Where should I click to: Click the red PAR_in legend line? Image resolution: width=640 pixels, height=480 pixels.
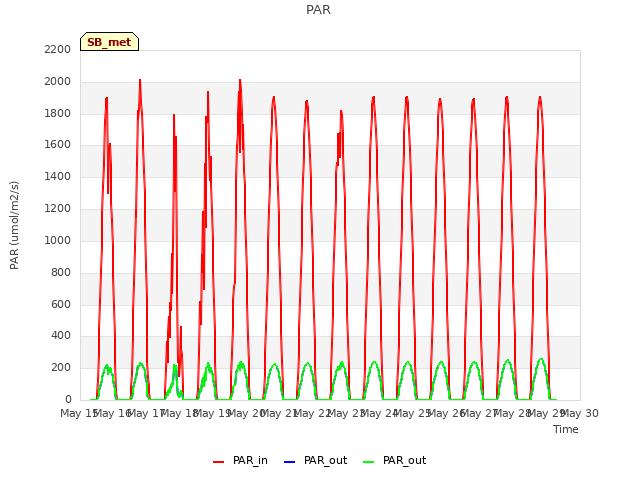coord(218,462)
